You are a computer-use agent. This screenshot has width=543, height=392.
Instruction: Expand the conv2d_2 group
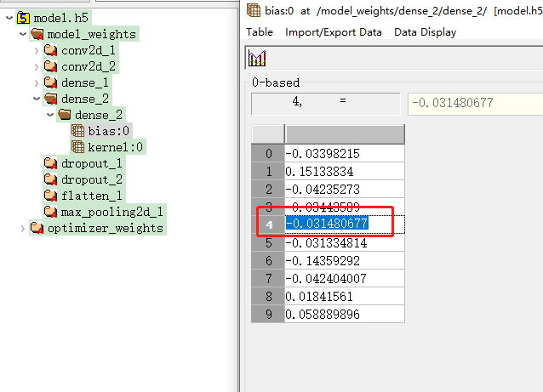coord(37,66)
